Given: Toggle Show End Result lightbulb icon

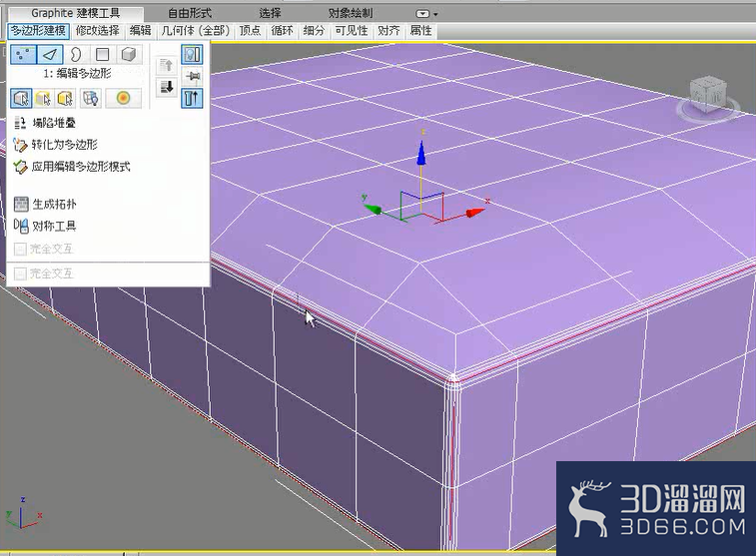Looking at the screenshot, I should [x=192, y=54].
